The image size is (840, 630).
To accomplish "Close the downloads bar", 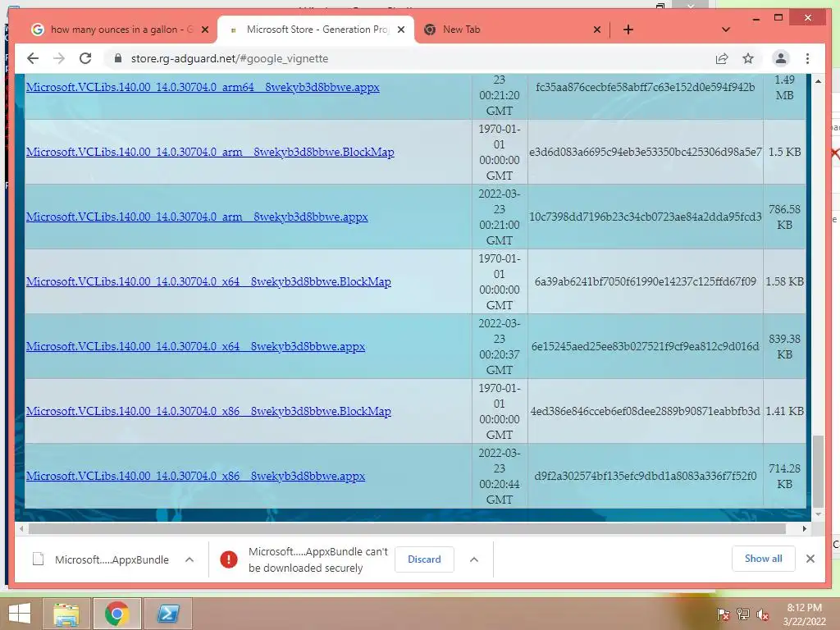I will (810, 559).
